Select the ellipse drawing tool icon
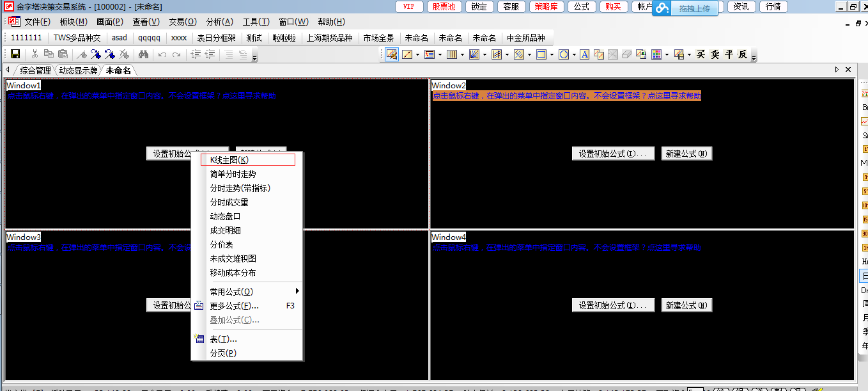The height and width of the screenshot is (391, 868). click(563, 54)
